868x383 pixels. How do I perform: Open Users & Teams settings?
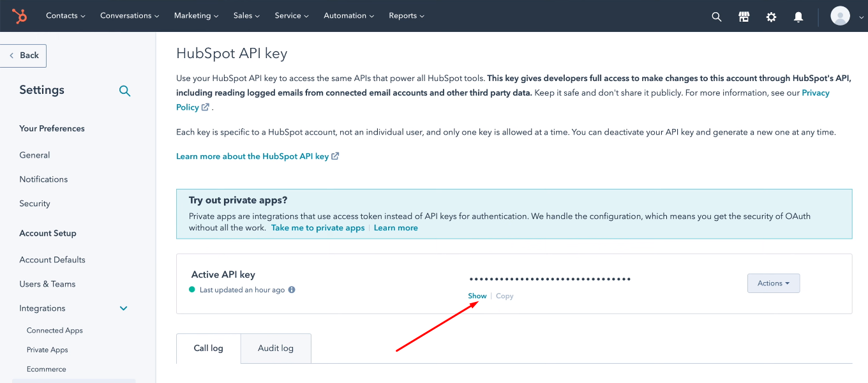(47, 284)
